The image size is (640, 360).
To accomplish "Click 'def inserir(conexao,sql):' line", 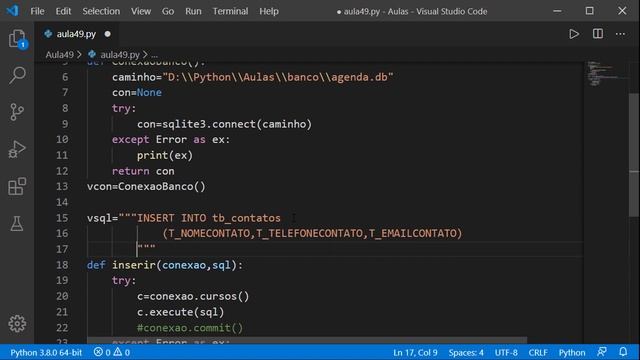I will tap(165, 264).
